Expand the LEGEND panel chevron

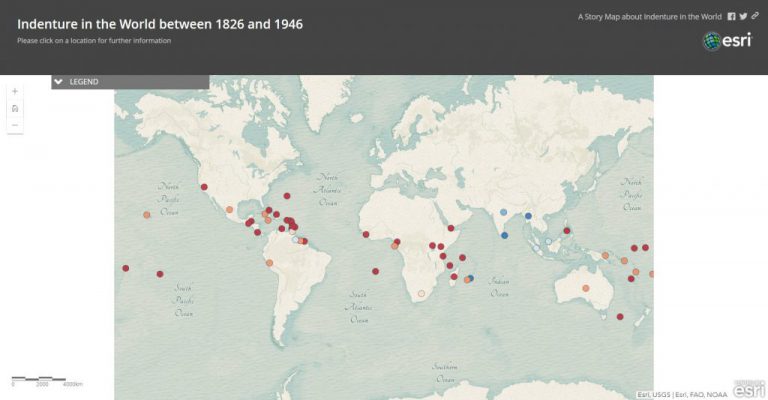(59, 82)
